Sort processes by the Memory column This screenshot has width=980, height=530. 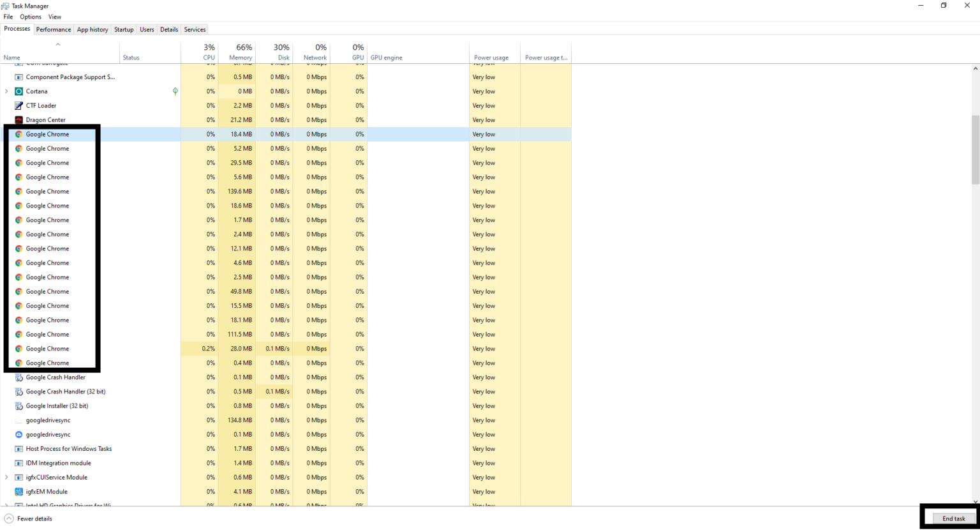coord(240,52)
